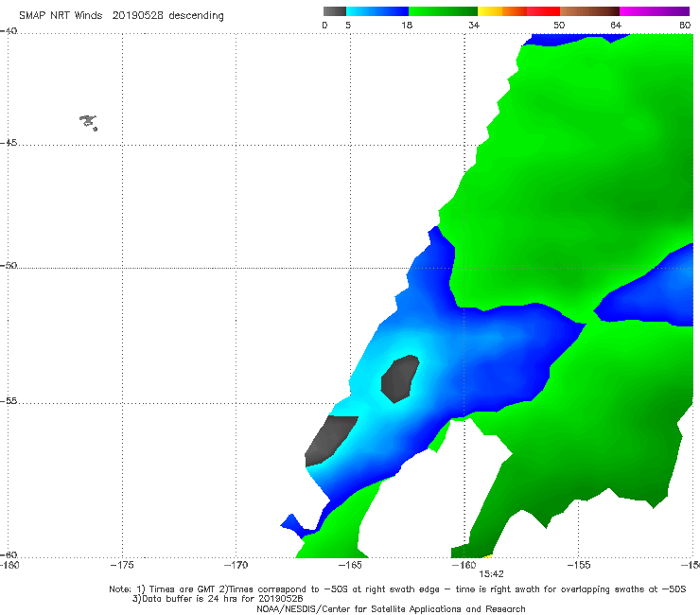Click longitude axis label '-165'
700x615 pixels.
click(x=350, y=565)
